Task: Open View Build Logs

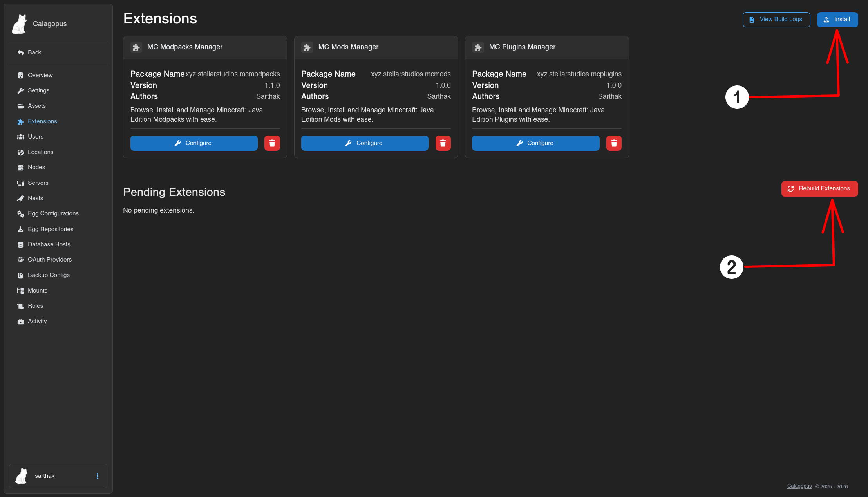Action: [x=776, y=20]
